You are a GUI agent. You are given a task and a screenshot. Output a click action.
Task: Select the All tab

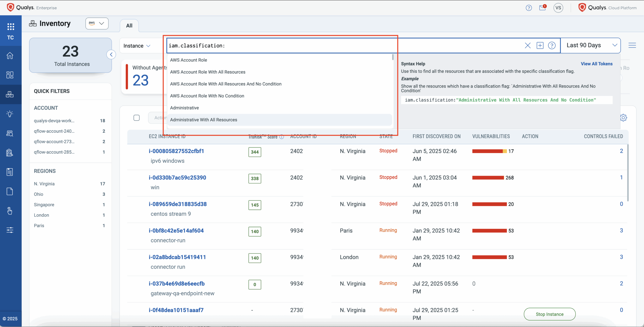coord(129,26)
